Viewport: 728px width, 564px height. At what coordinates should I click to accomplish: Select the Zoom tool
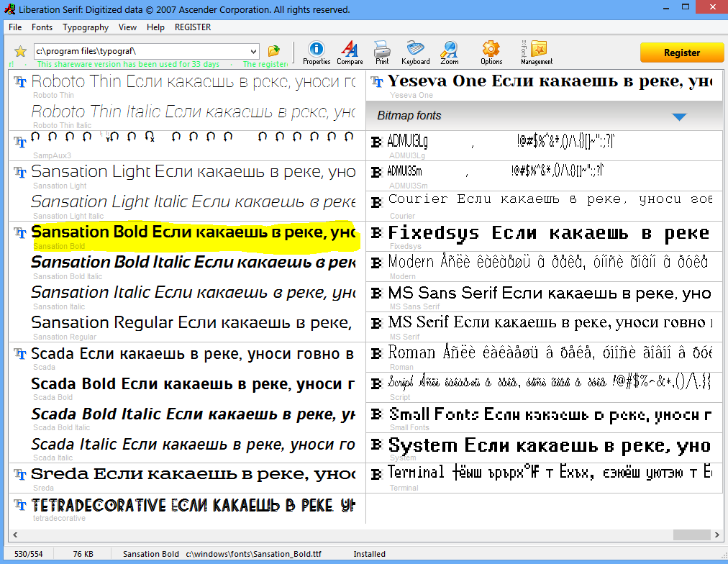point(450,52)
